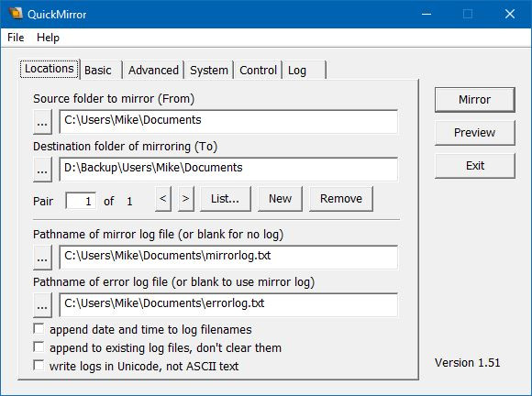Go to the previous folder pair
The height and width of the screenshot is (396, 532).
coord(163,199)
